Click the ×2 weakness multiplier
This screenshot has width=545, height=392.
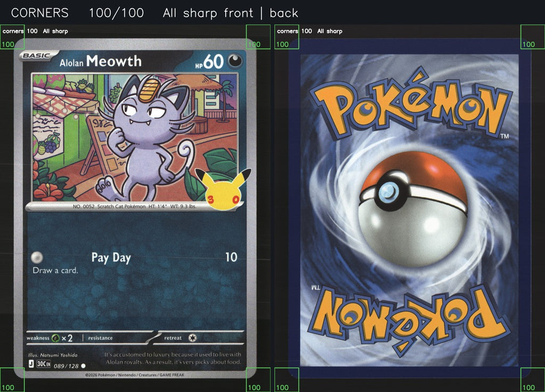coord(67,338)
